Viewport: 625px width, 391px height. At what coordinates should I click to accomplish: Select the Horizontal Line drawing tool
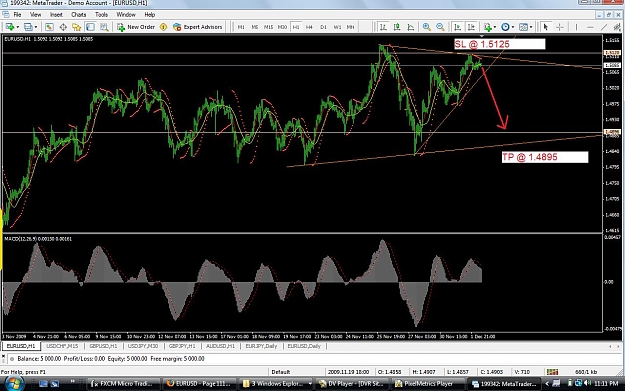pyautogui.click(x=590, y=27)
